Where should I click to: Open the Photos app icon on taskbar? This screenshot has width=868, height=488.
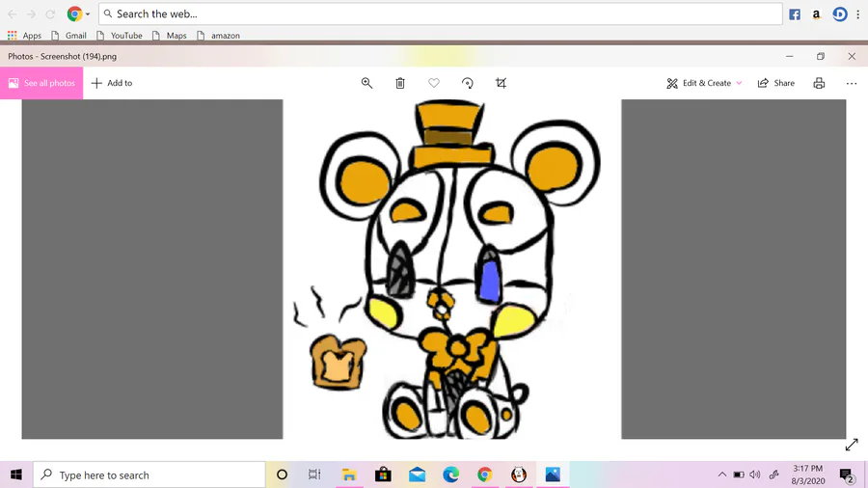click(x=553, y=474)
